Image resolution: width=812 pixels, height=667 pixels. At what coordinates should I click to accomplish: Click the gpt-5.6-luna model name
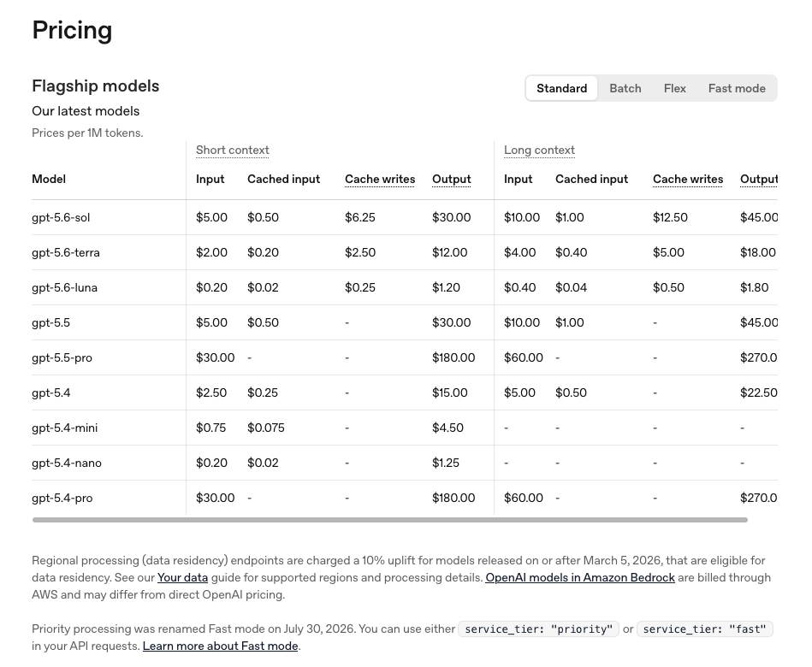click(x=64, y=287)
